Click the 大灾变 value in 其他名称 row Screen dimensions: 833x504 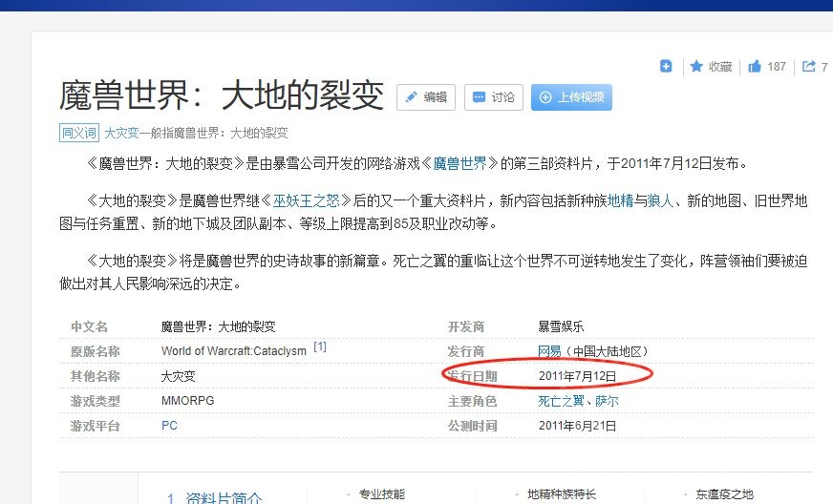179,376
